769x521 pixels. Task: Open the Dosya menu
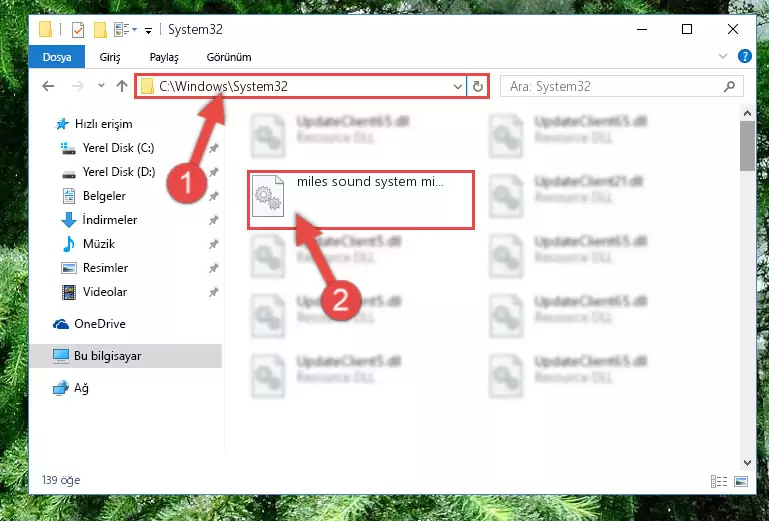pyautogui.click(x=57, y=57)
